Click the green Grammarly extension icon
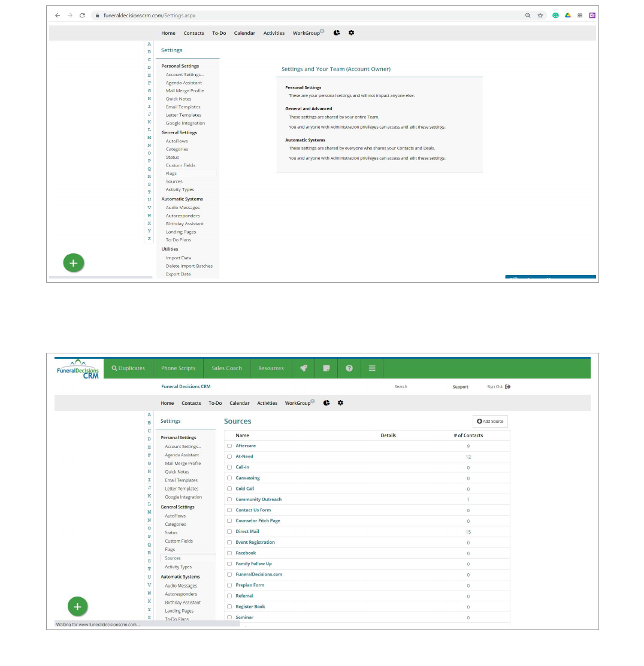Image resolution: width=644 pixels, height=666 pixels. click(x=555, y=16)
